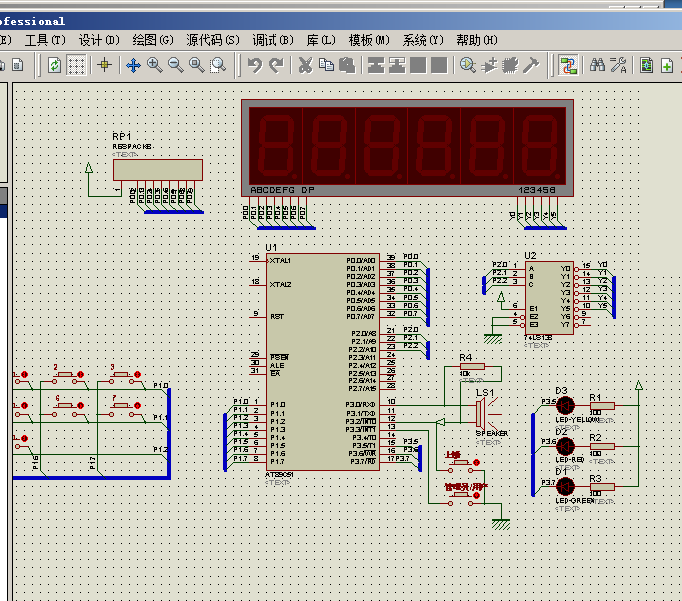Toggle the grid dots display
682x601 pixels.
pos(76,66)
